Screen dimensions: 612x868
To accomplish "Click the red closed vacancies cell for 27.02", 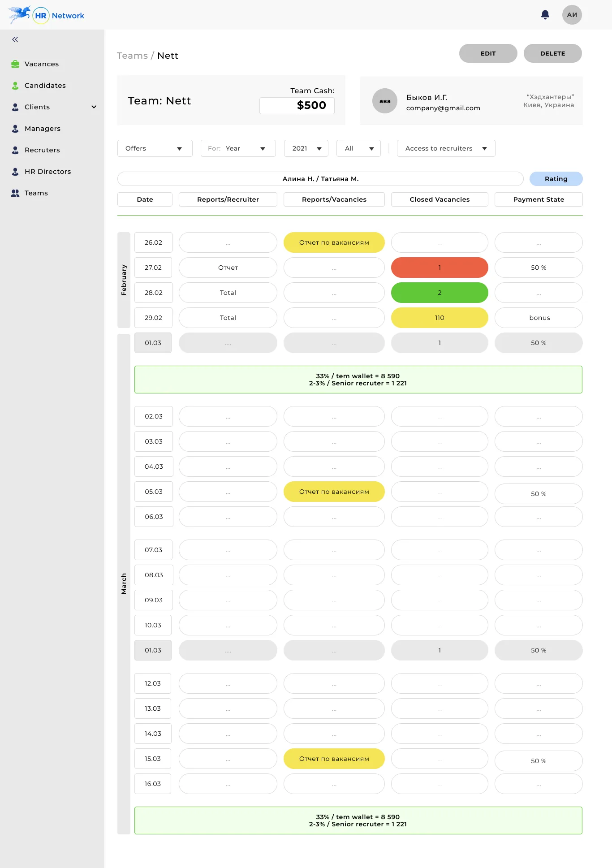I will coord(440,268).
